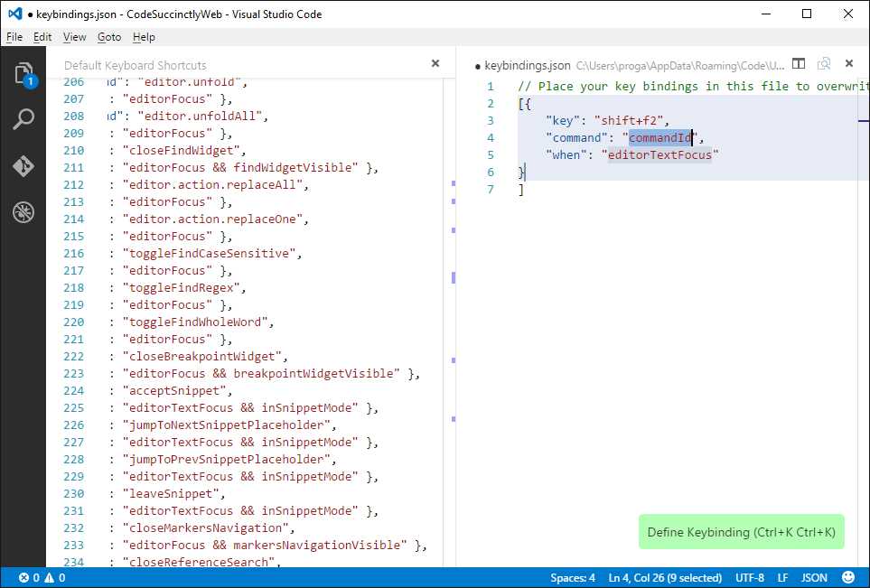Click the smiley feedback icon in the status bar

(847, 577)
